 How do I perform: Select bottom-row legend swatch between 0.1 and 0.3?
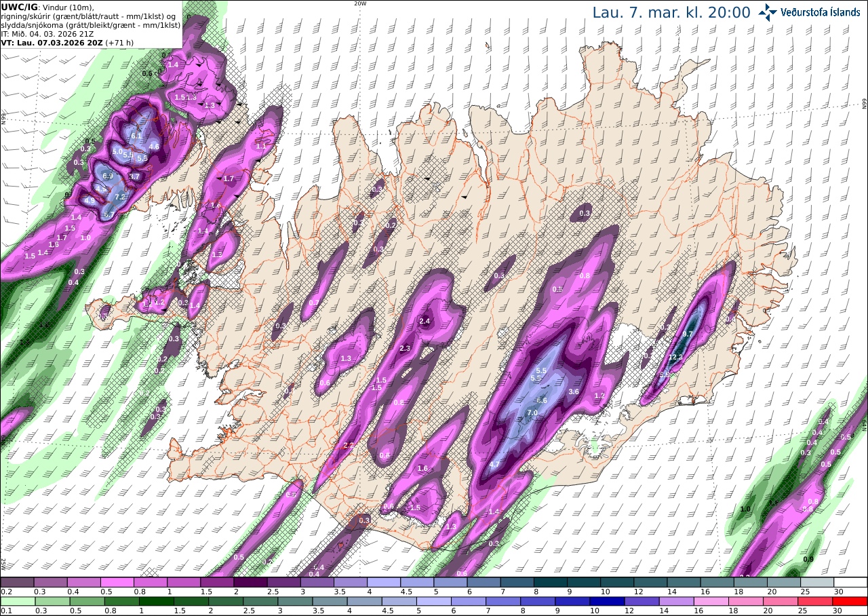pos(17,601)
